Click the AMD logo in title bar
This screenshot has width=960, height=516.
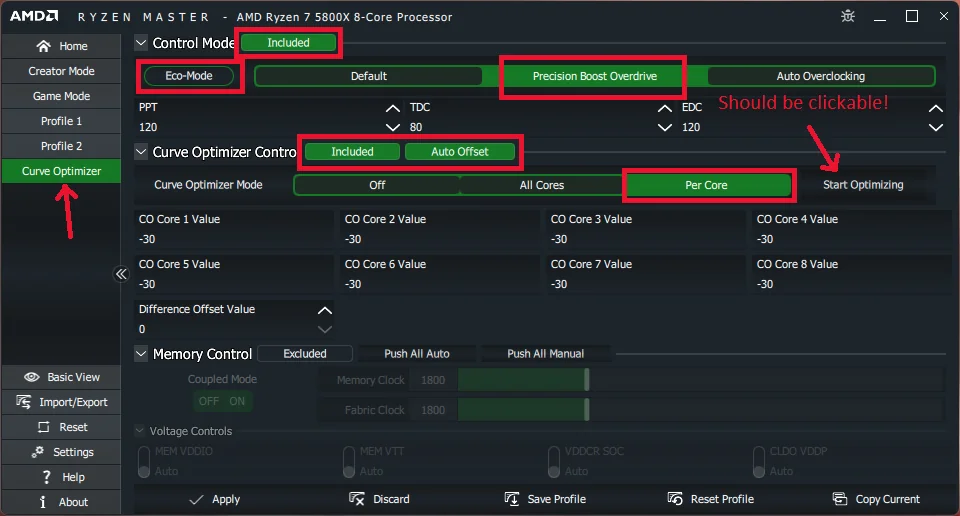(x=34, y=16)
